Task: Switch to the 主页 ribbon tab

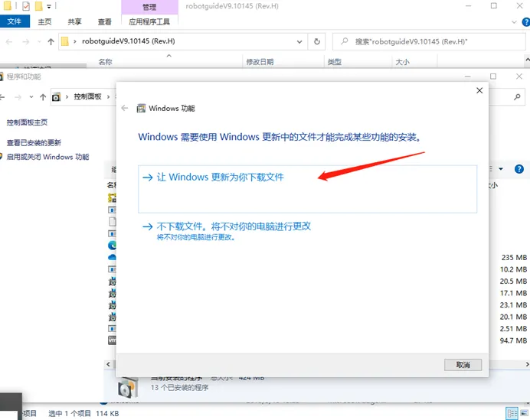Action: click(44, 21)
